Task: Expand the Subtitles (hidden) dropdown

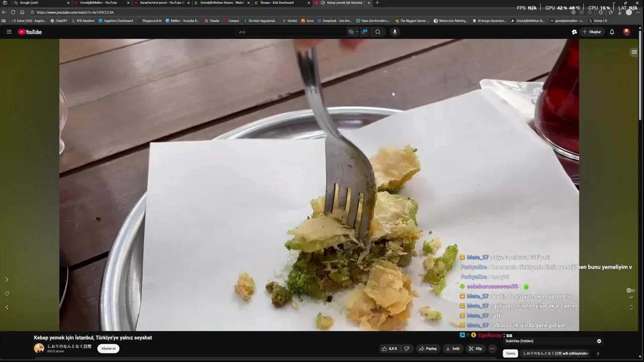Action: tap(599, 341)
